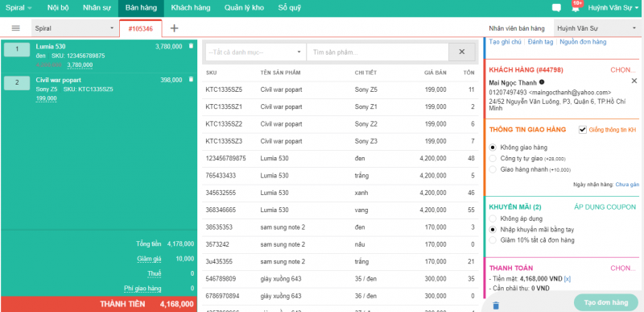Select Lumia 530 xanh row 345632555
Screen dimensions: 644x312
click(x=341, y=193)
